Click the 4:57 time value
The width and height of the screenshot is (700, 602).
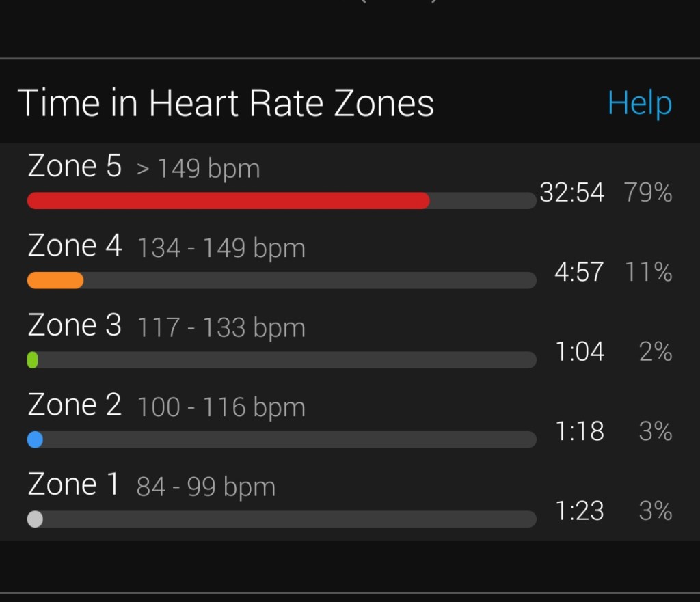[579, 273]
